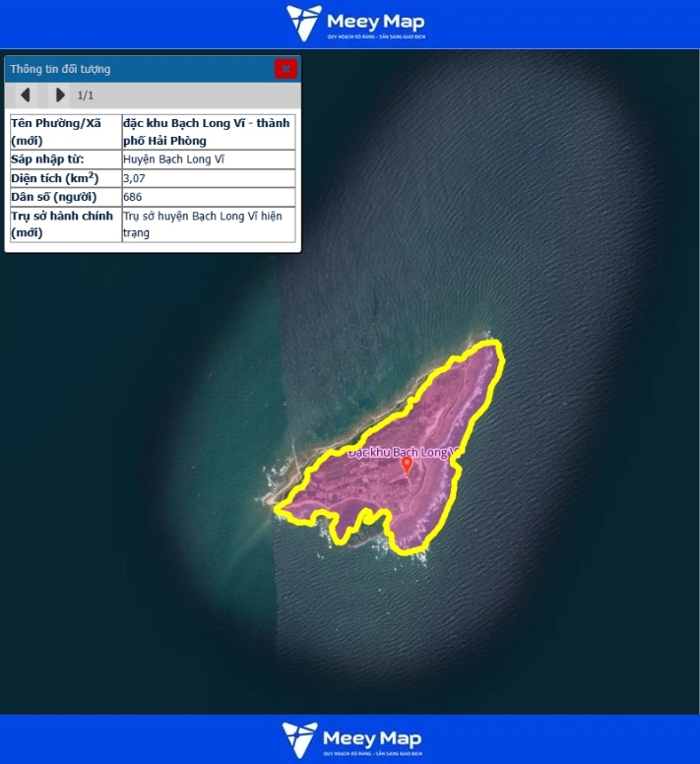The width and height of the screenshot is (700, 764).
Task: Click the Meey Map logo emblem in top banner
Action: 303,23
